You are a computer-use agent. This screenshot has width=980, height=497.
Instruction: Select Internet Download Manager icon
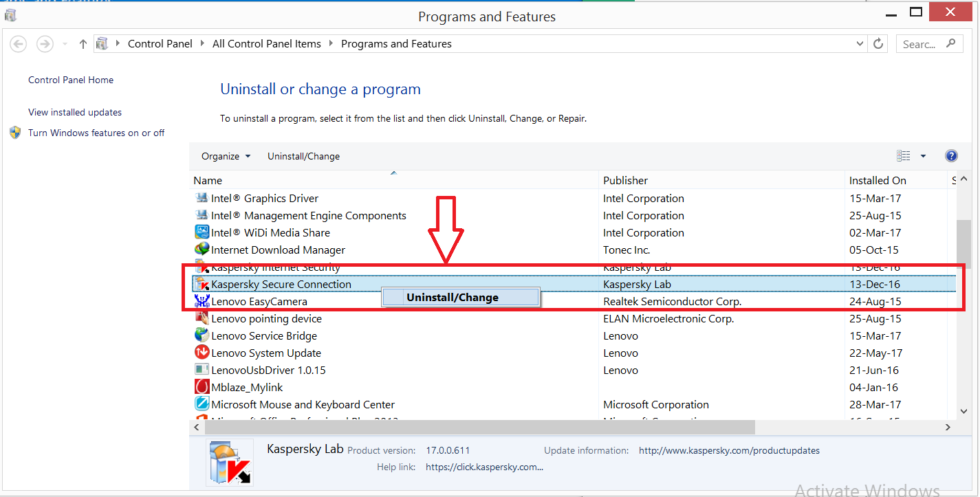[202, 250]
